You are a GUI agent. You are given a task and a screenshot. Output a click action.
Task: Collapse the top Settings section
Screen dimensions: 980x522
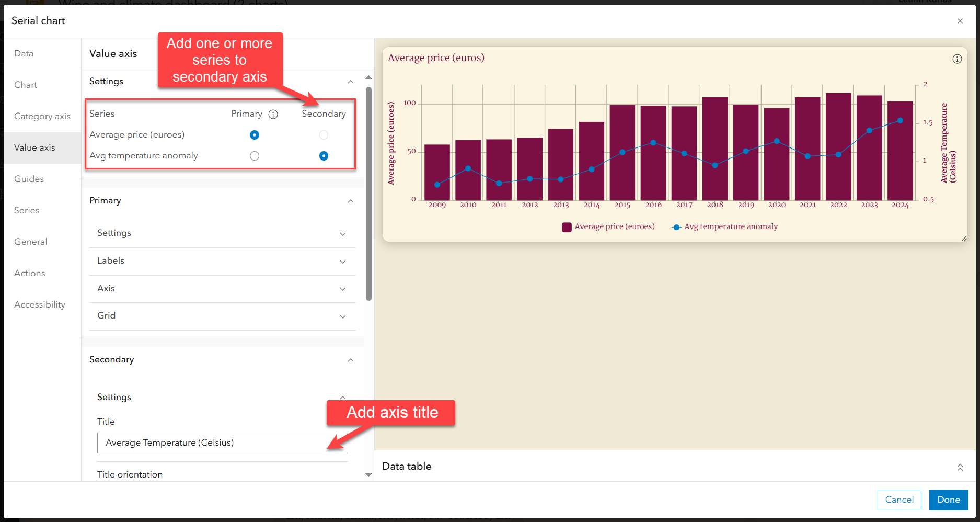click(x=351, y=82)
